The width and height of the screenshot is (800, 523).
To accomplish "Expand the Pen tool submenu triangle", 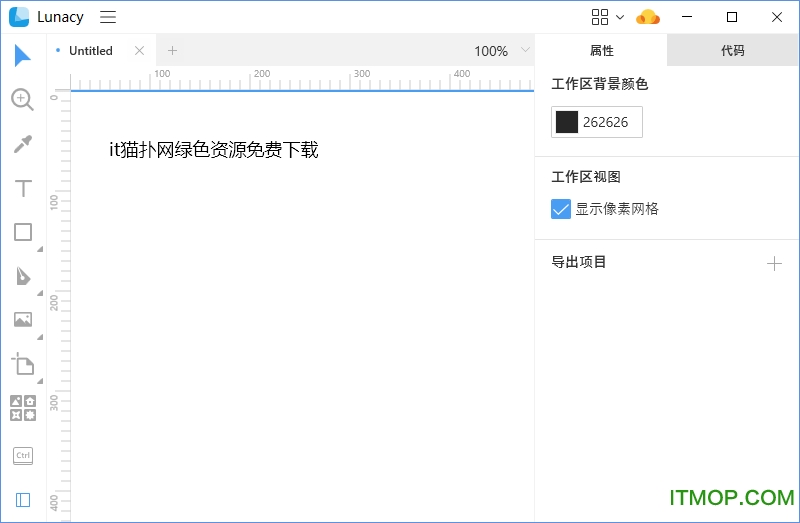I will 40,293.
